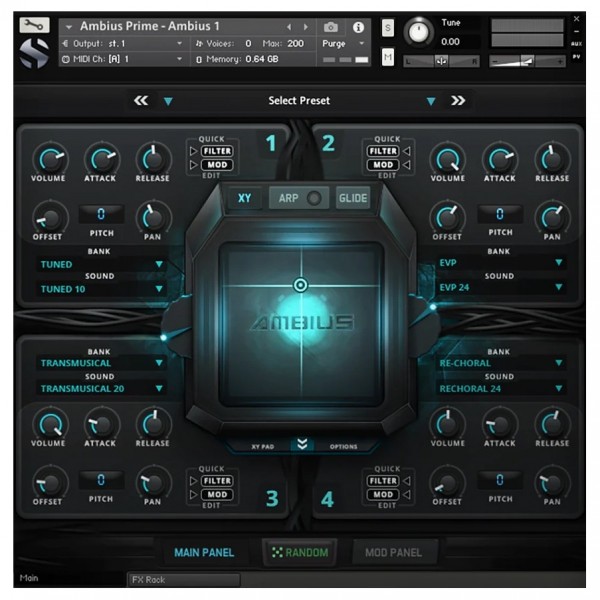This screenshot has width=600, height=600.
Task: Open the info icon in header
Action: point(358,27)
